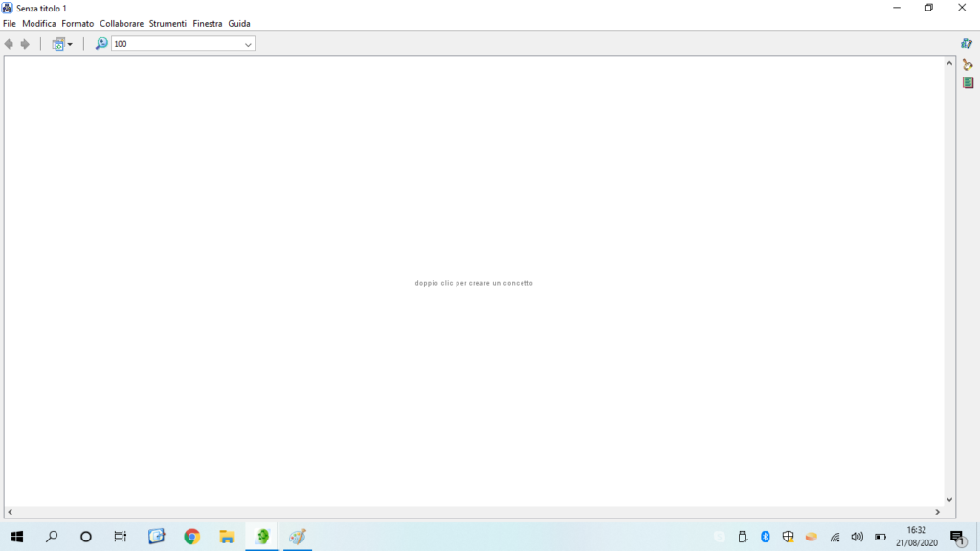The image size is (980, 551).
Task: Open the green list view icon
Action: pos(969,82)
